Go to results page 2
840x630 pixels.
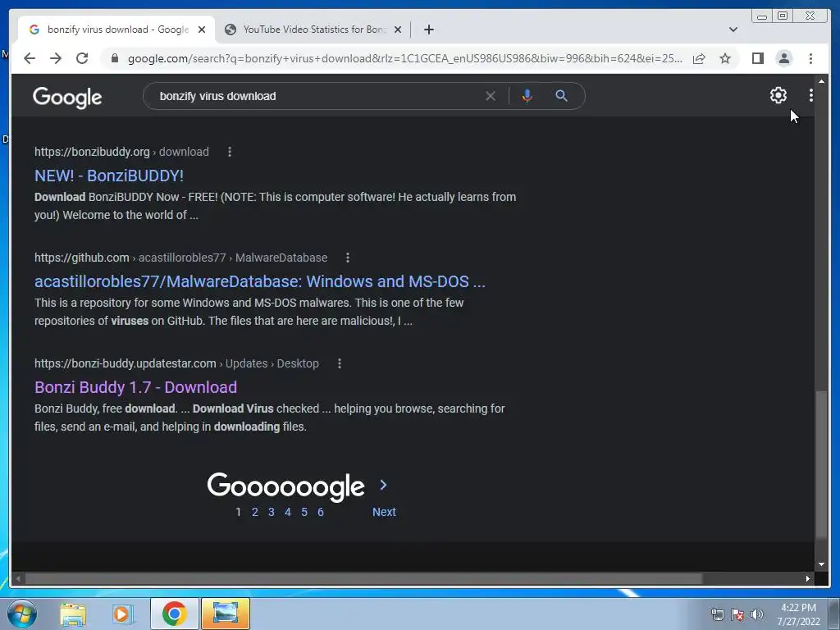click(255, 512)
